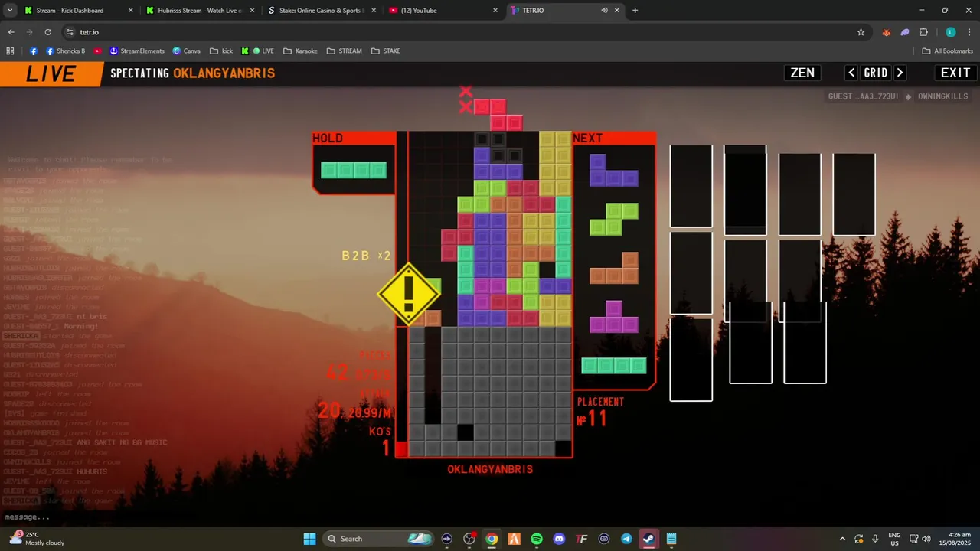This screenshot has height=551, width=980.
Task: Open the apps grid in bookmarks bar
Action: tap(10, 51)
